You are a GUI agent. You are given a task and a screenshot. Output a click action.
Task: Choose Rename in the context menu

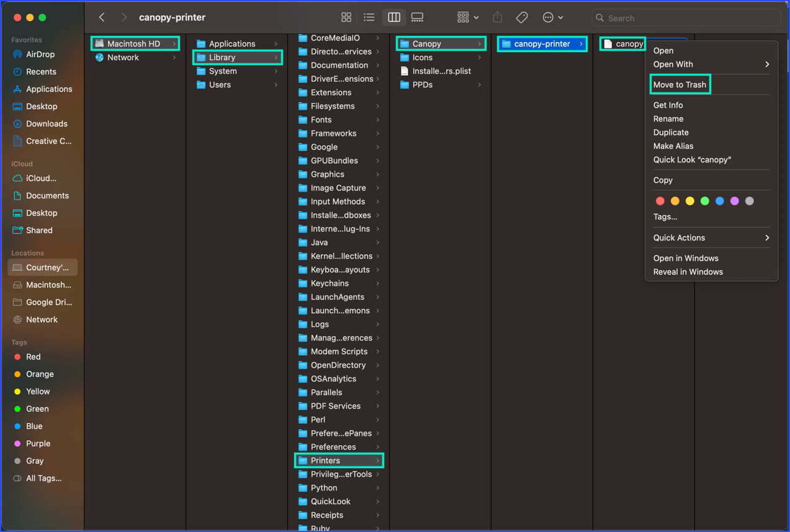(668, 118)
